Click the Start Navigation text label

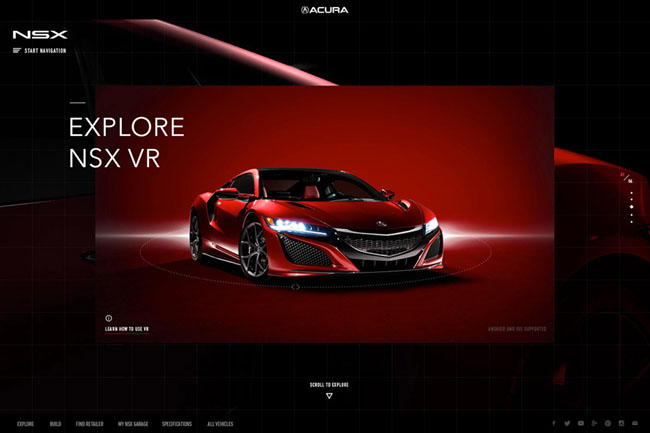[45, 51]
